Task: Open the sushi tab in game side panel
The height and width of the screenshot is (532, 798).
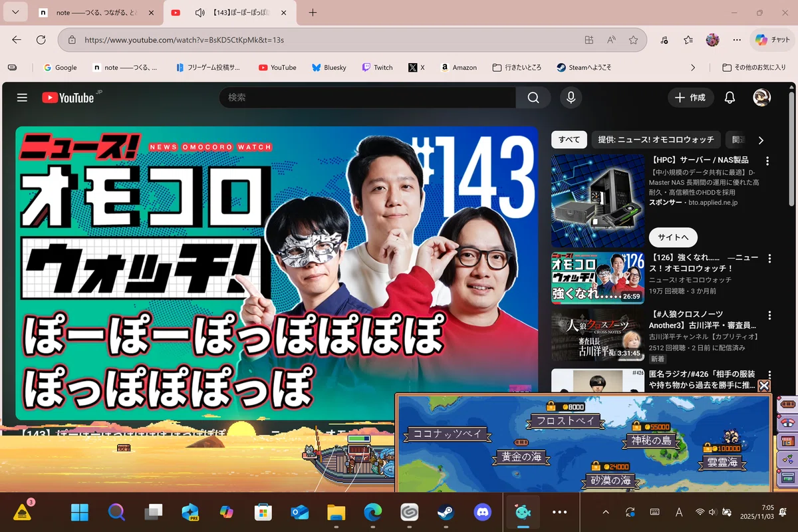Action: coord(788,422)
